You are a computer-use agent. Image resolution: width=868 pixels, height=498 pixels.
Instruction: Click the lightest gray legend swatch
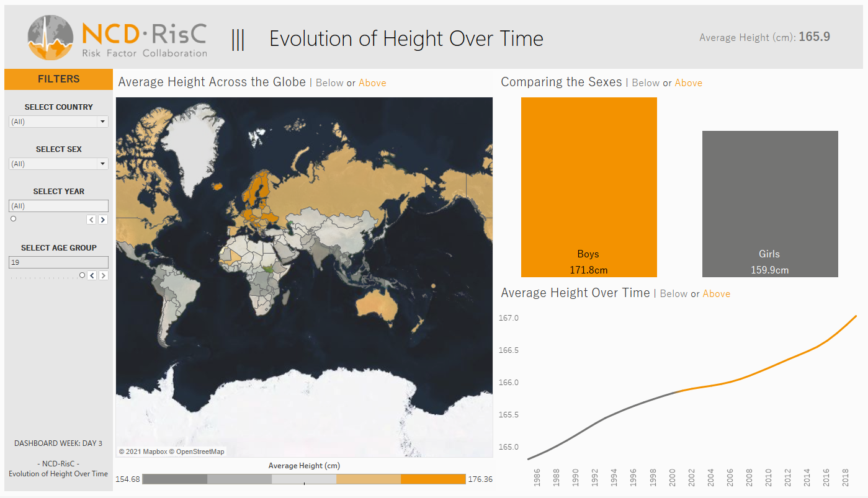[304, 479]
